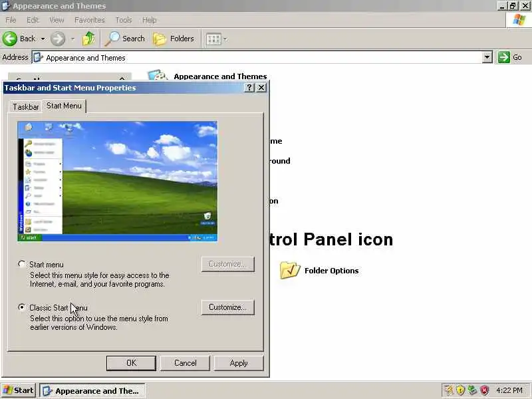Click the greyed Customize button for Start menu
532x399 pixels.
pyautogui.click(x=227, y=264)
